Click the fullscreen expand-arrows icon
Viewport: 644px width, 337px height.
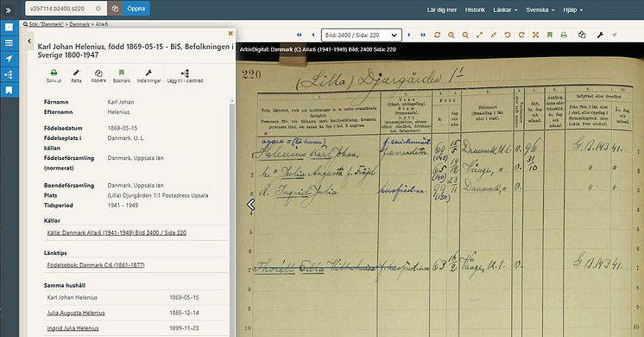pos(535,35)
